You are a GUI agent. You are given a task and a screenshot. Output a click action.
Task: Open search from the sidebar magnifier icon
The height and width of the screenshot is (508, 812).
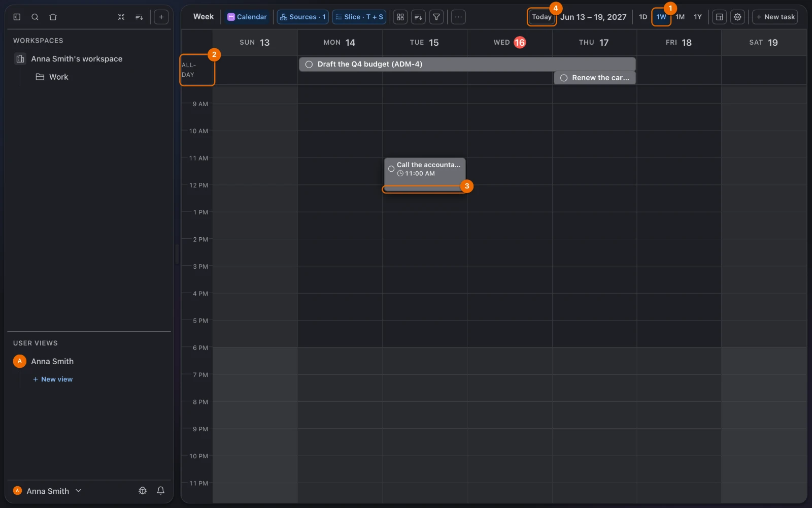point(35,17)
